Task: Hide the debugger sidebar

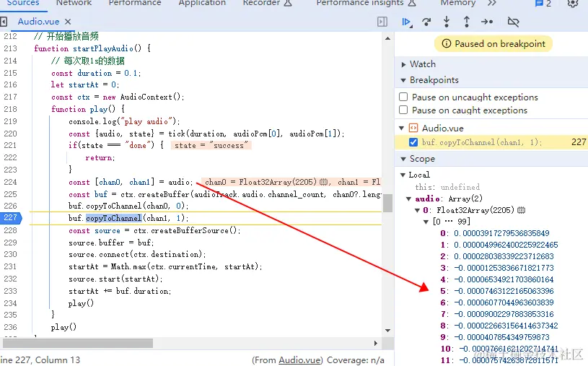Action: pyautogui.click(x=382, y=22)
